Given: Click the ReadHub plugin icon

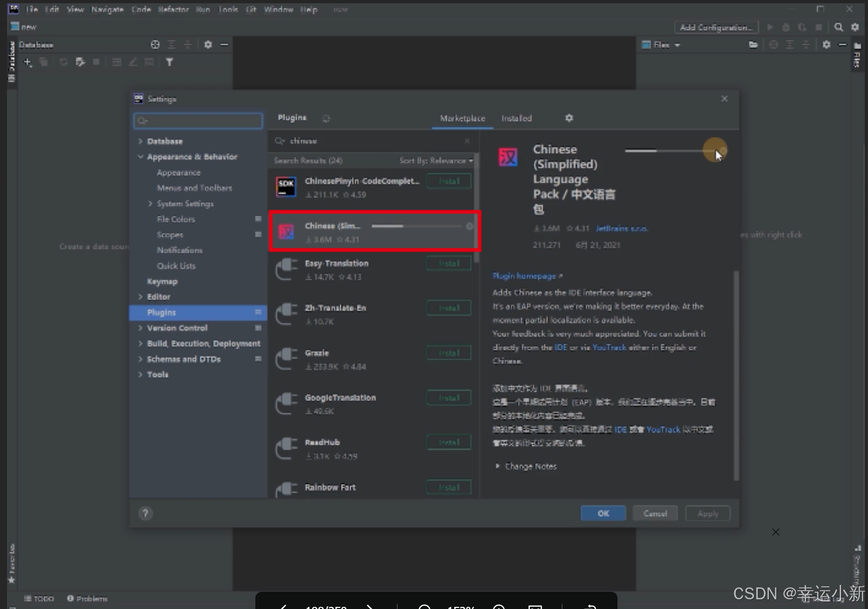Looking at the screenshot, I should [x=287, y=448].
